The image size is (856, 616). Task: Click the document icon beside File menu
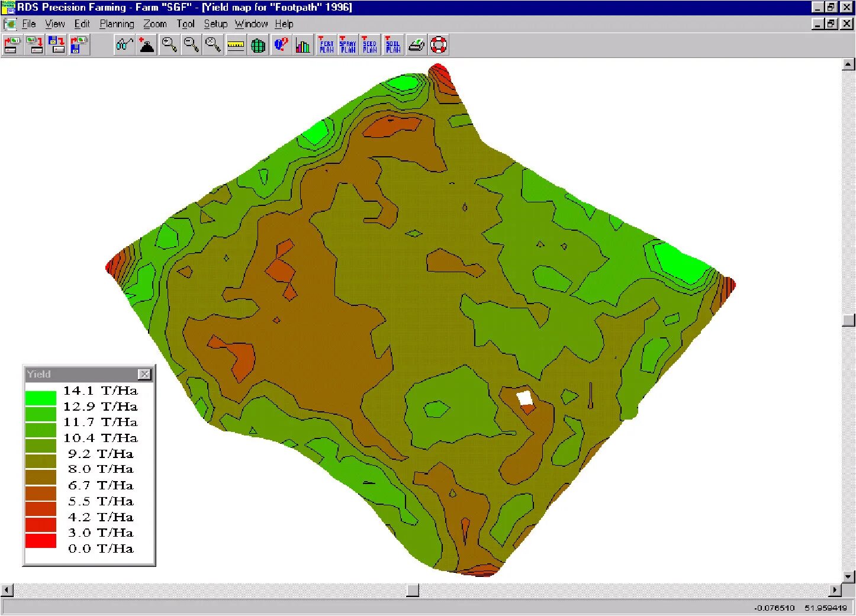10,24
